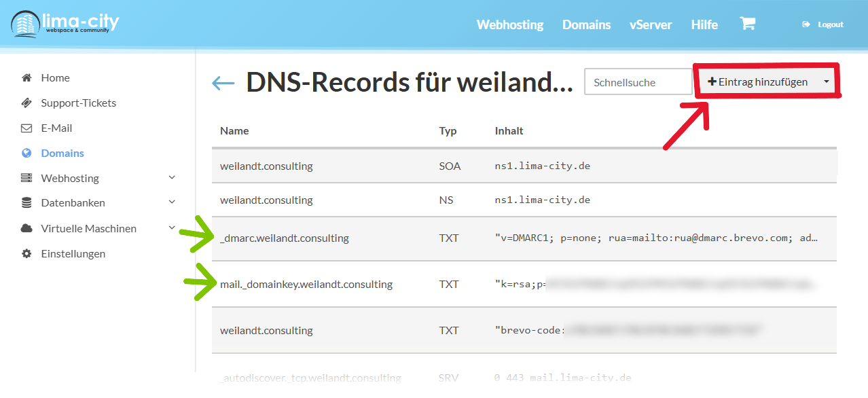868x398 pixels.
Task: Expand the Virtuelle Maschinen sidebar chevron
Action: pos(172,228)
